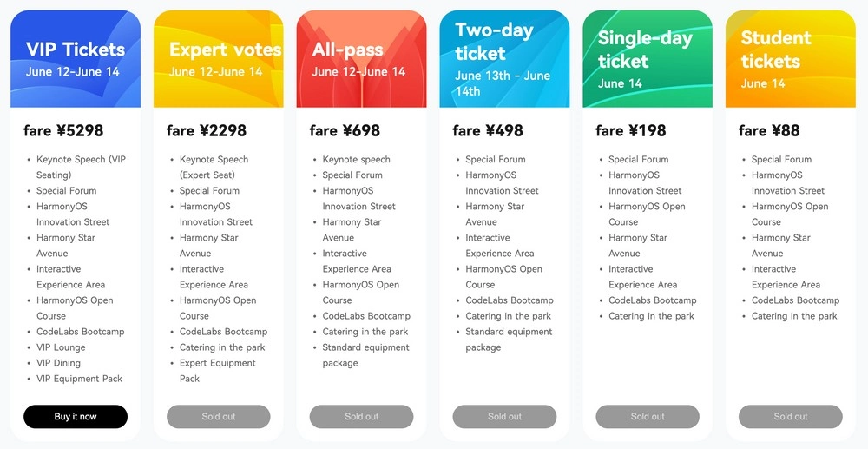Click Expert Equipment Pack list item
Viewport: 868px width, 449px height.
point(218,371)
